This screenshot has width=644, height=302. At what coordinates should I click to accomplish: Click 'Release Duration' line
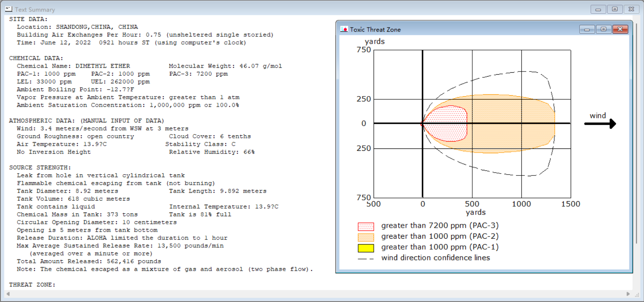coord(122,238)
